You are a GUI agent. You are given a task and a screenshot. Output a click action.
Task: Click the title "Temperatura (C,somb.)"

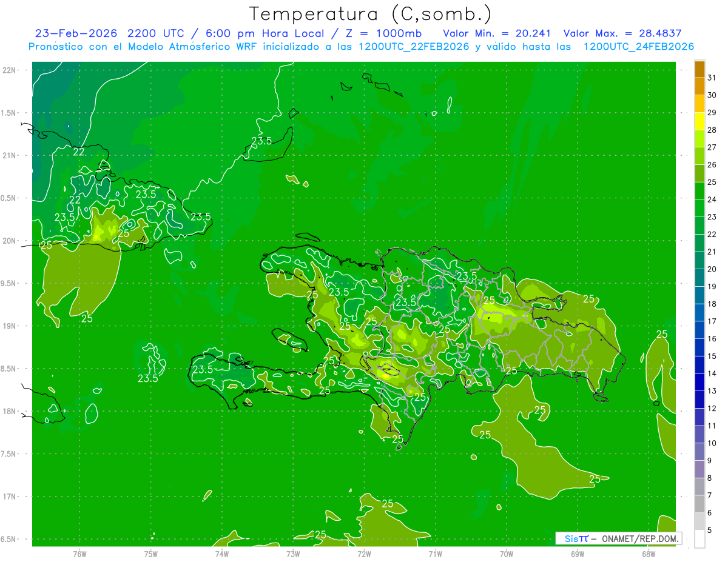coord(370,15)
